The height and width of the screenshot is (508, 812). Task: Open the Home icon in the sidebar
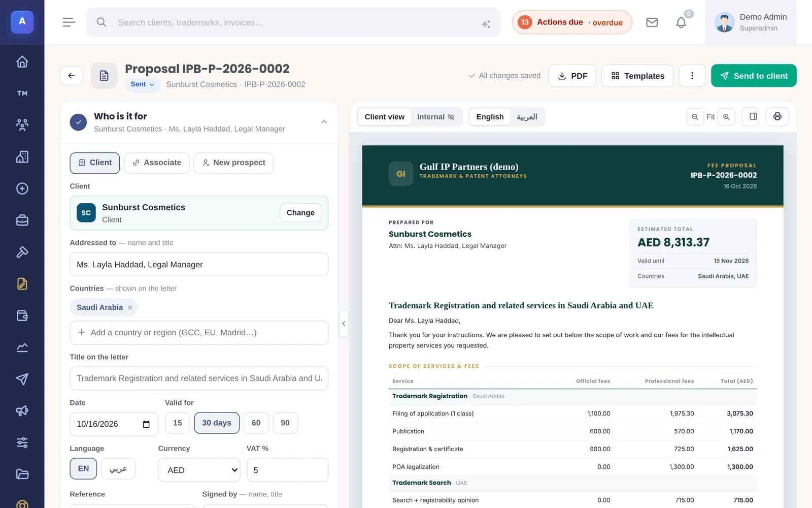(x=22, y=61)
